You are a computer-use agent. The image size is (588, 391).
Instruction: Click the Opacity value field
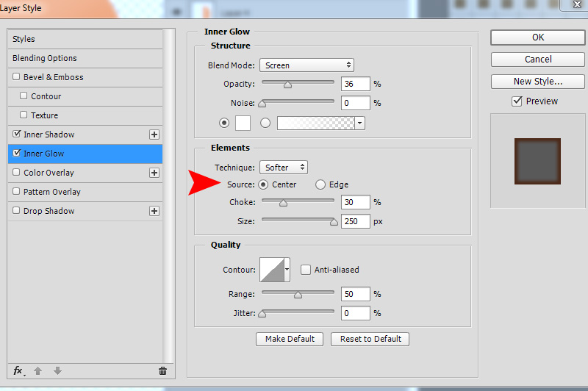tap(356, 84)
